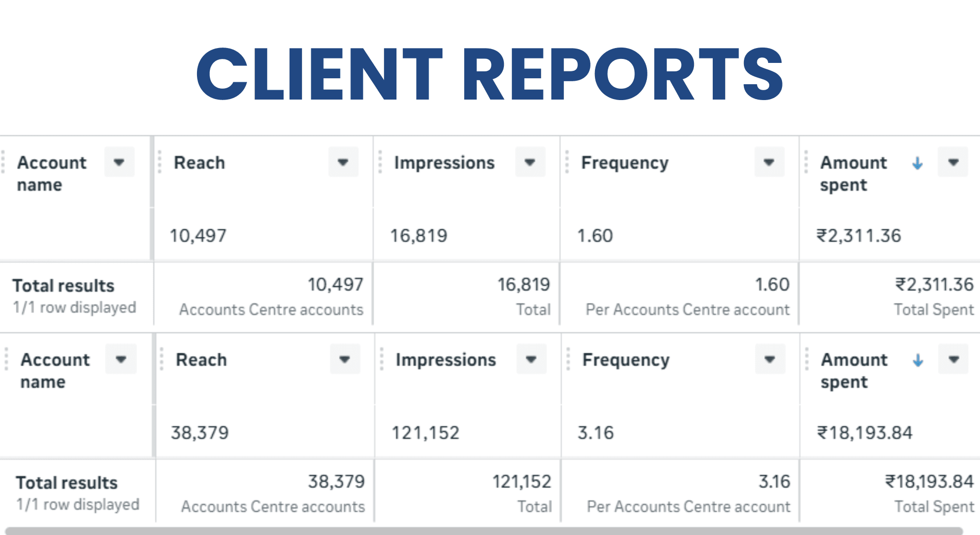The image size is (980, 535).
Task: Click the Impressions total 121,152
Action: (x=523, y=481)
